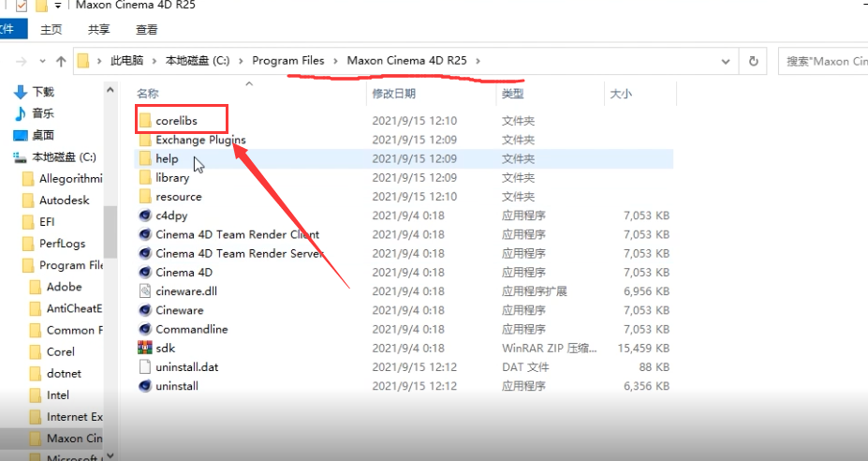Select the cineware.dll file icon
This screenshot has width=868, height=461.
pos(145,290)
